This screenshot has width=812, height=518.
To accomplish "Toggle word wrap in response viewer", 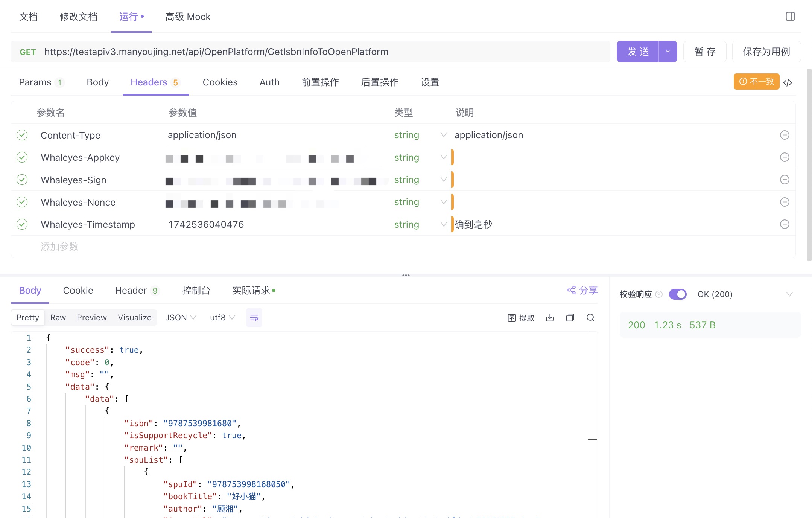I will [x=254, y=318].
